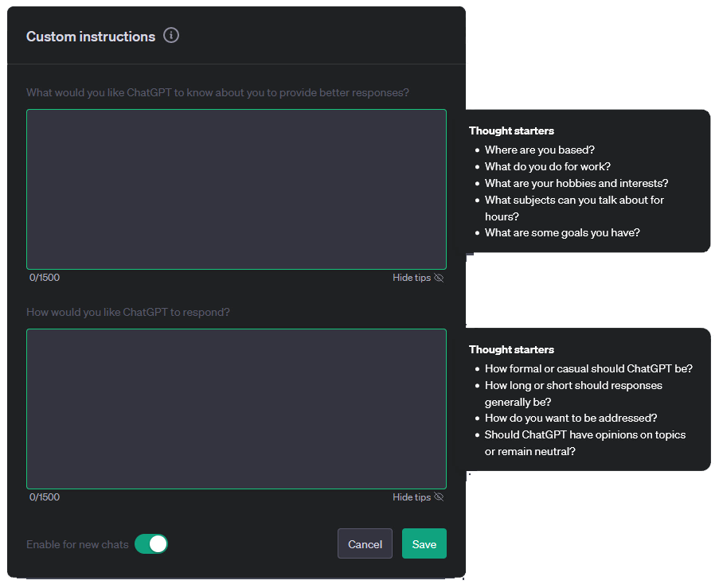Click 'What are your hobbies and interests?' tip
719x588 pixels.
pos(576,183)
